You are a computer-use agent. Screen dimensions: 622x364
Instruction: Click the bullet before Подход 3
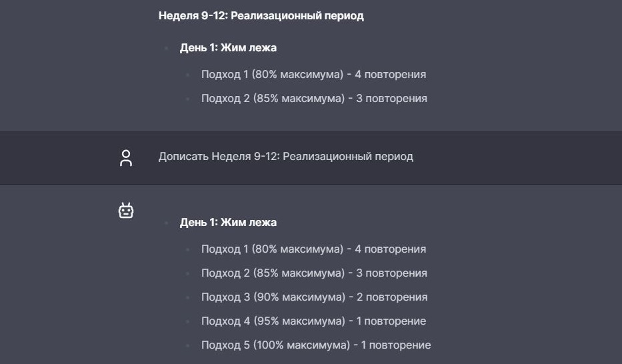pos(187,297)
